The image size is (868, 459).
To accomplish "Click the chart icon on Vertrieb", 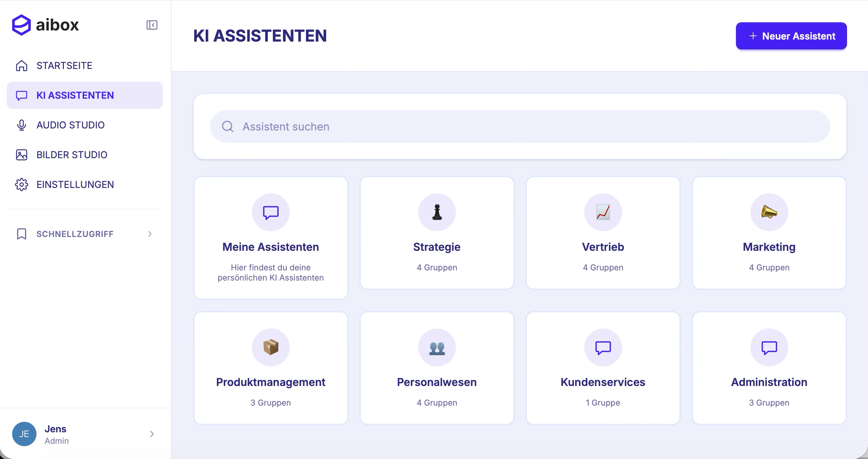I will 603,212.
